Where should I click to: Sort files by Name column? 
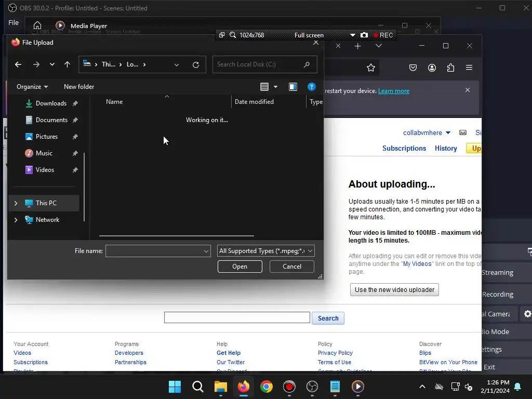pyautogui.click(x=114, y=102)
